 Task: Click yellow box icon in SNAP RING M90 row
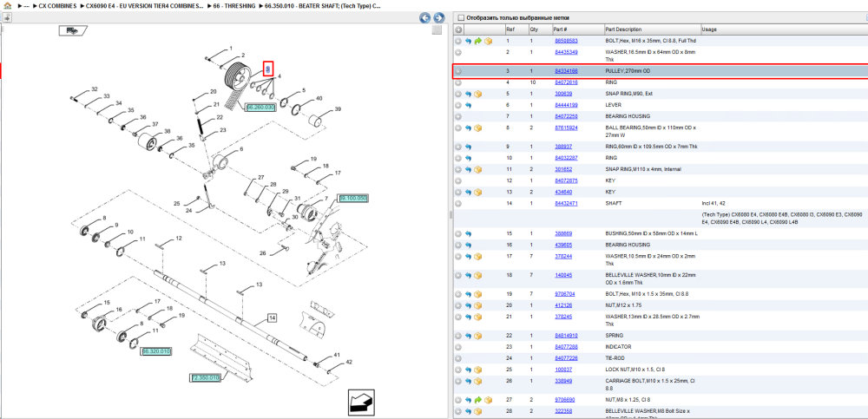478,94
